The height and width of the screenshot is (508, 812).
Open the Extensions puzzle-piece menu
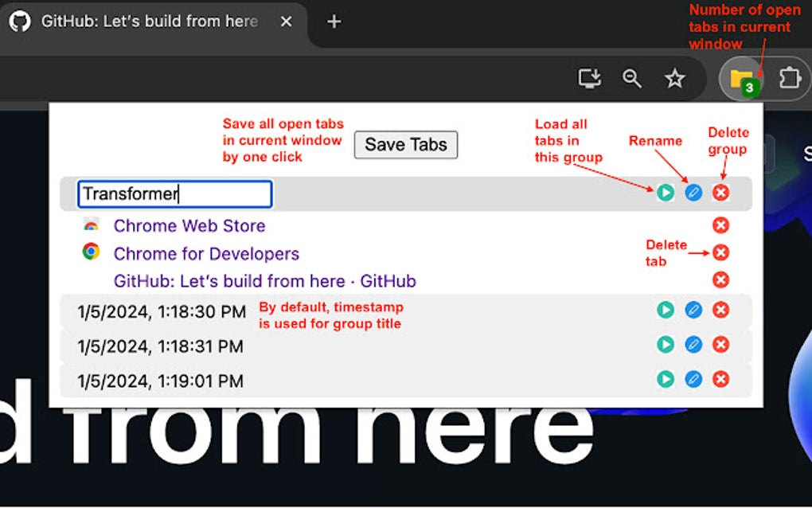[789, 79]
